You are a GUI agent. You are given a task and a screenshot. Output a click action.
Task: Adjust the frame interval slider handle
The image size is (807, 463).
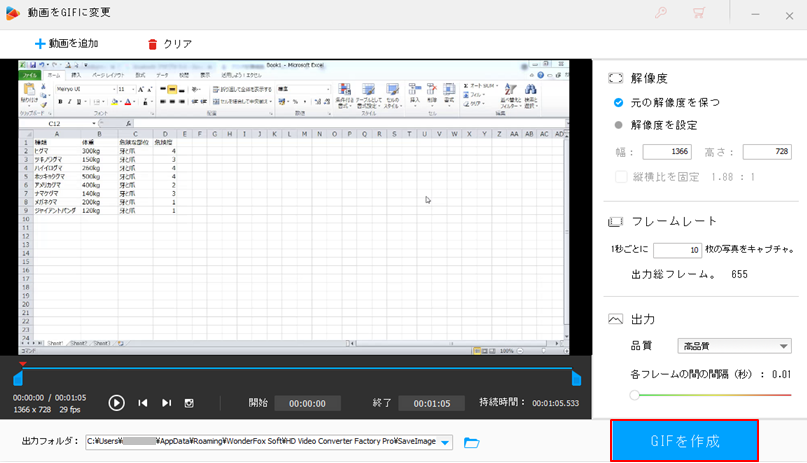click(x=635, y=395)
